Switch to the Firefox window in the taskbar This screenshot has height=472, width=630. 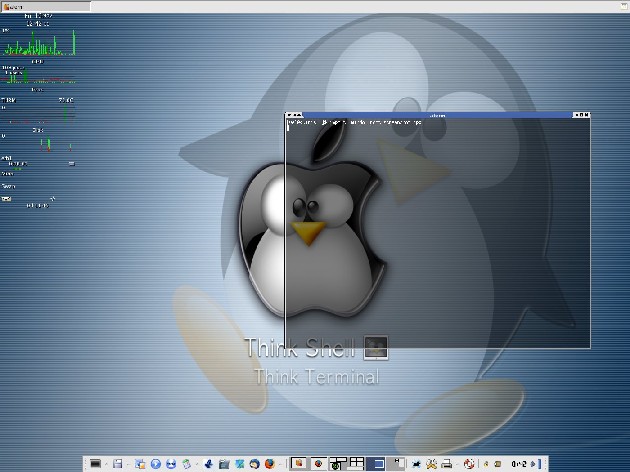coord(319,464)
